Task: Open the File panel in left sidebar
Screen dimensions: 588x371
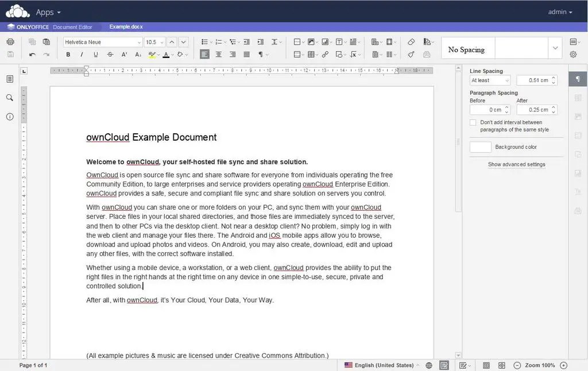Action: coord(10,79)
